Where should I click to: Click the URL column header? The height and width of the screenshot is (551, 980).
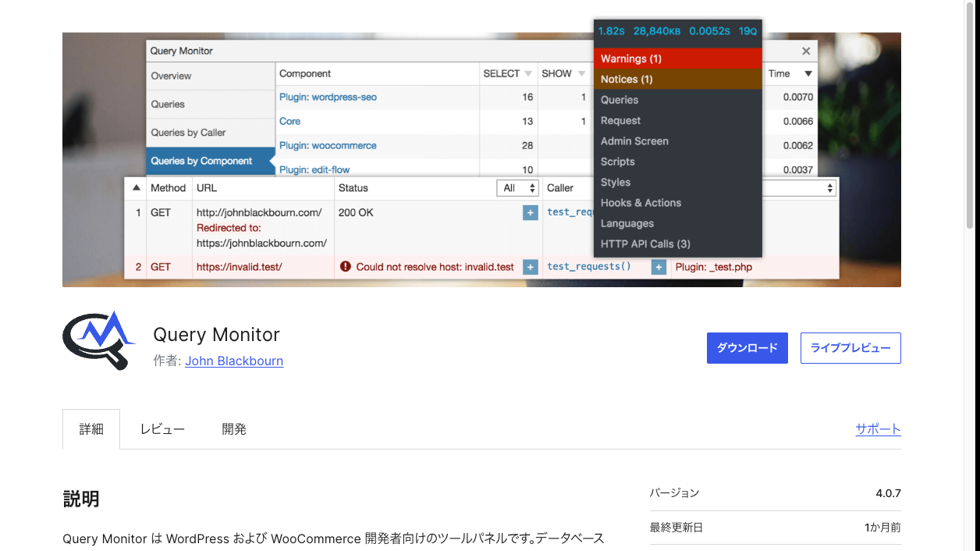click(x=207, y=188)
